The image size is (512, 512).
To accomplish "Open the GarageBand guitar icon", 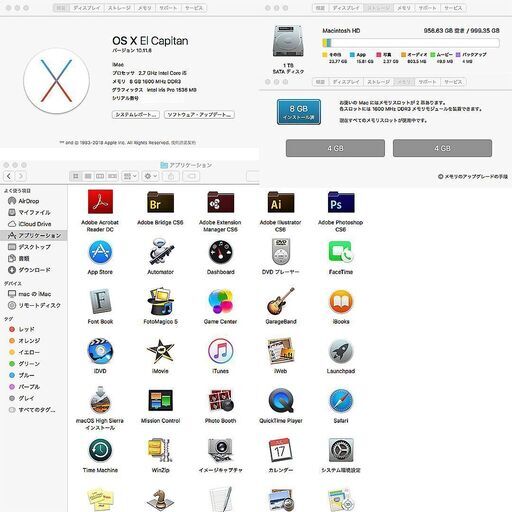I will pyautogui.click(x=281, y=301).
